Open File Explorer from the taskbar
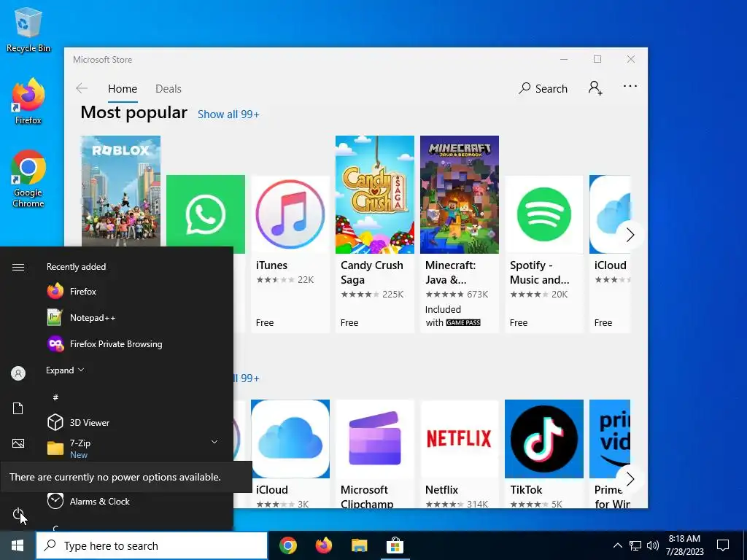The height and width of the screenshot is (560, 747). pyautogui.click(x=360, y=545)
